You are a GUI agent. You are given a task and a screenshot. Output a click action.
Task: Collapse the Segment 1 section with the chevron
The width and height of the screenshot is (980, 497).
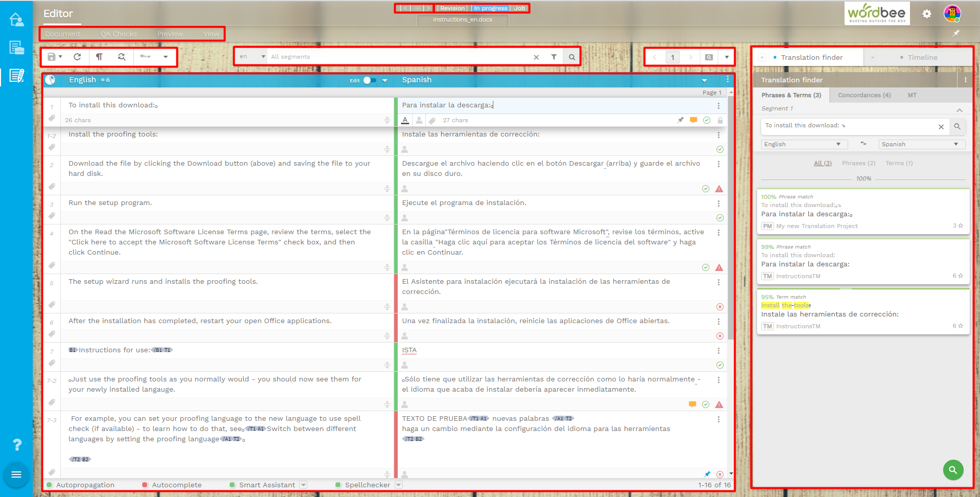(960, 110)
